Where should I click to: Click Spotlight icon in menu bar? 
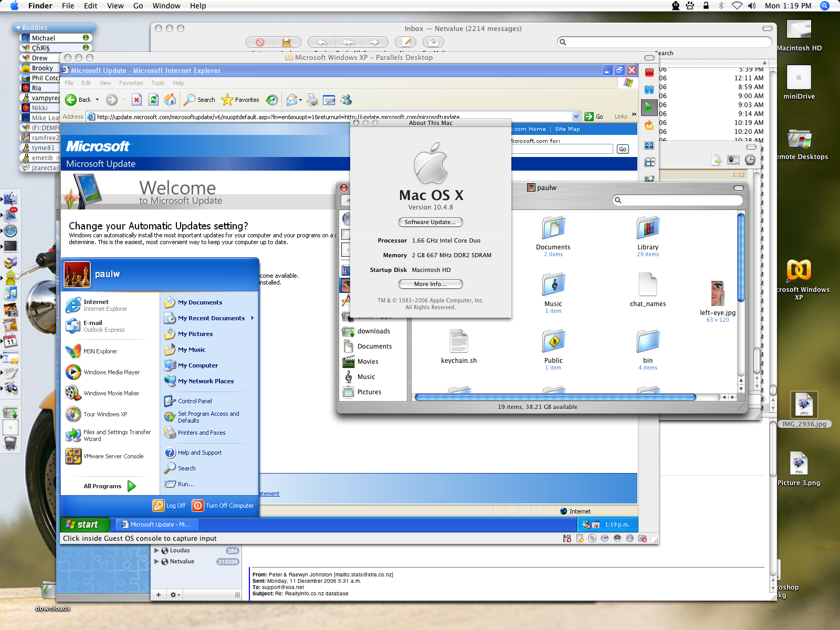click(x=825, y=6)
